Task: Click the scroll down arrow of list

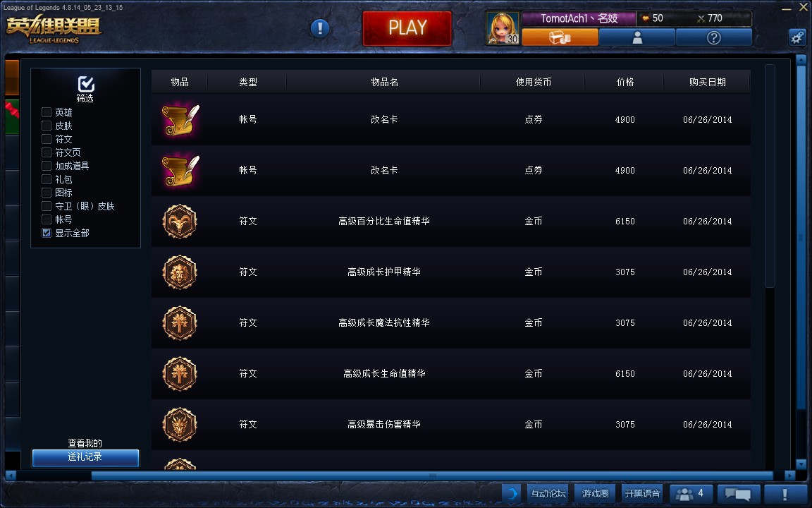Action: tap(801, 464)
